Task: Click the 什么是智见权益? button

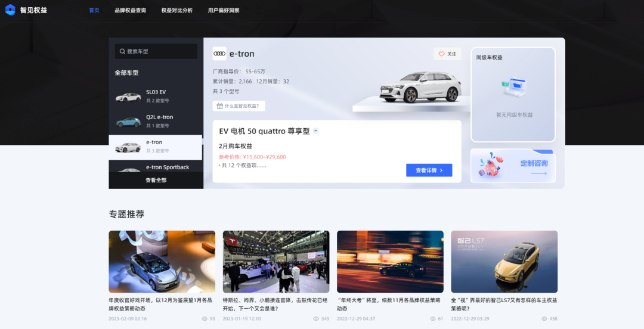Action: click(x=239, y=106)
